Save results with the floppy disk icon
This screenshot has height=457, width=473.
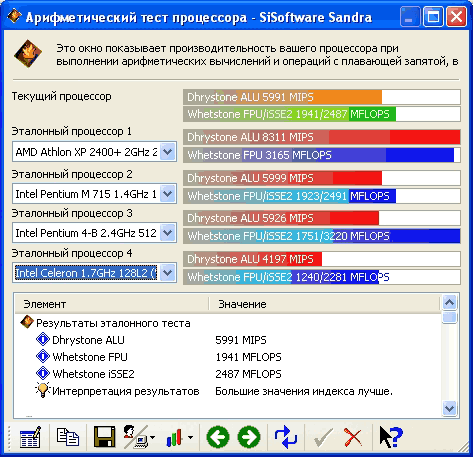105,437
